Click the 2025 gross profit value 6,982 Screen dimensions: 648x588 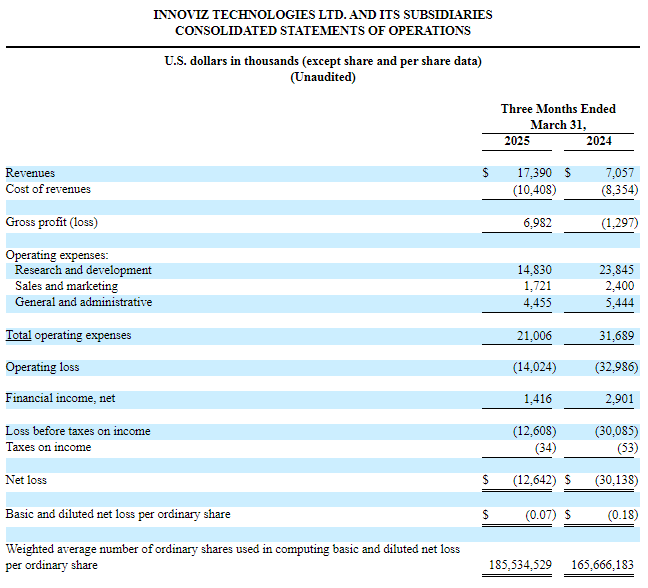click(538, 222)
